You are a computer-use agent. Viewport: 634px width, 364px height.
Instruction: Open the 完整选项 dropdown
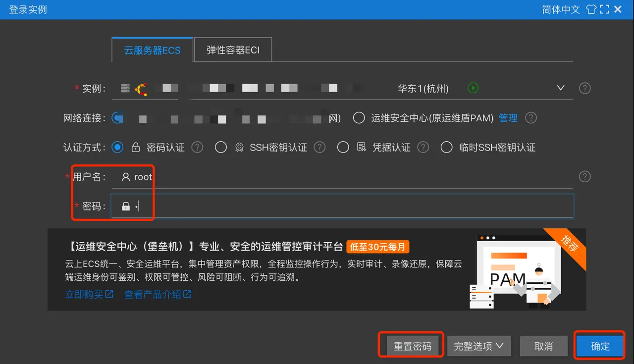click(478, 346)
